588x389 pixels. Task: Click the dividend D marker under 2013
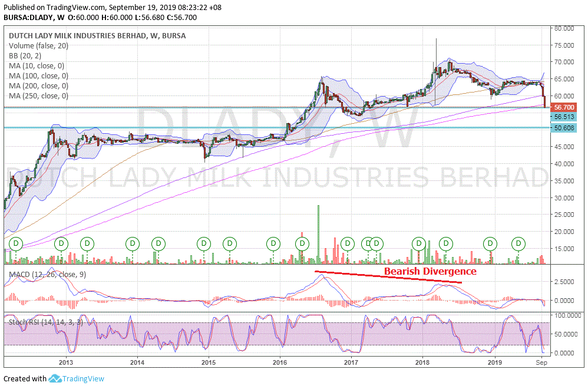click(61, 243)
